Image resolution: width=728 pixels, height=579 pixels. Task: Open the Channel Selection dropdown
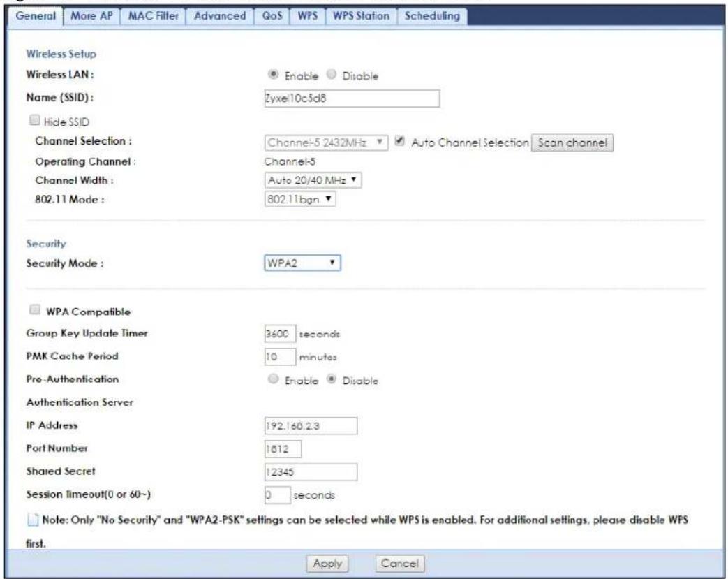pos(326,142)
